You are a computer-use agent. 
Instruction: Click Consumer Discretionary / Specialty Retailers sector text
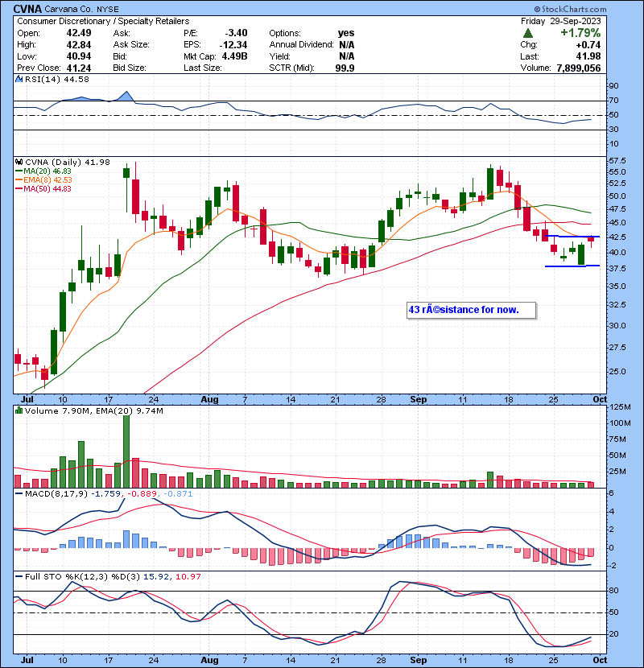point(103,21)
